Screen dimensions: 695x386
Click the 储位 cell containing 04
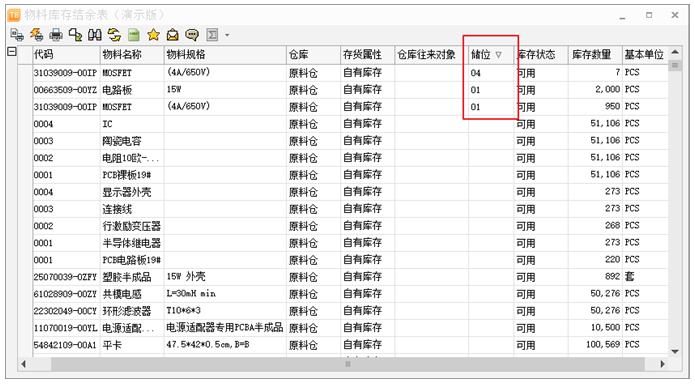point(491,73)
